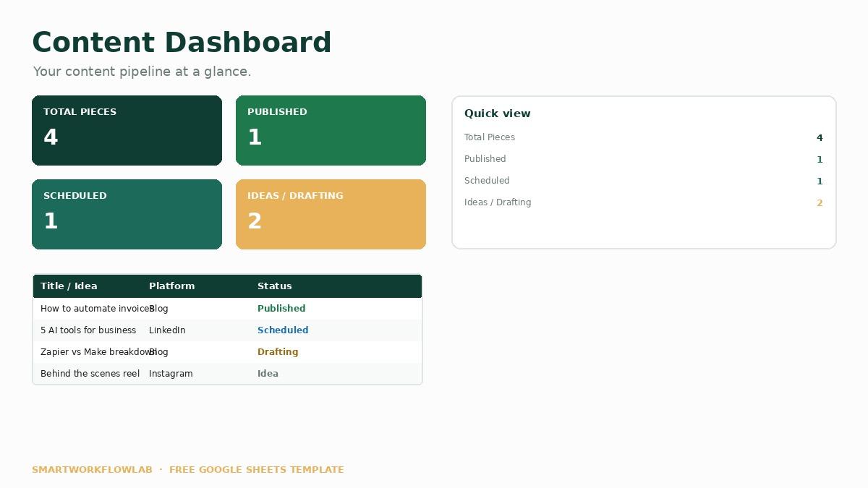This screenshot has width=868, height=488.
Task: Select 'Behind the scenes reel' title cell
Action: point(90,374)
